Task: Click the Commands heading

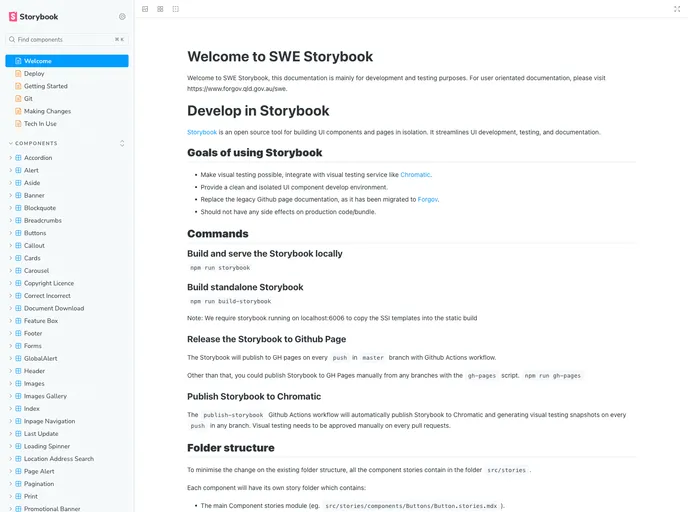Action: (x=218, y=233)
